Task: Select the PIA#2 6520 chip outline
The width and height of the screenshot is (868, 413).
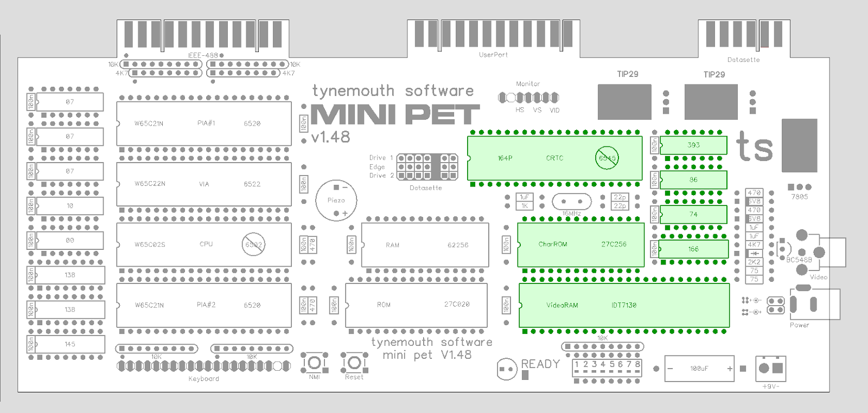Action: [204, 305]
